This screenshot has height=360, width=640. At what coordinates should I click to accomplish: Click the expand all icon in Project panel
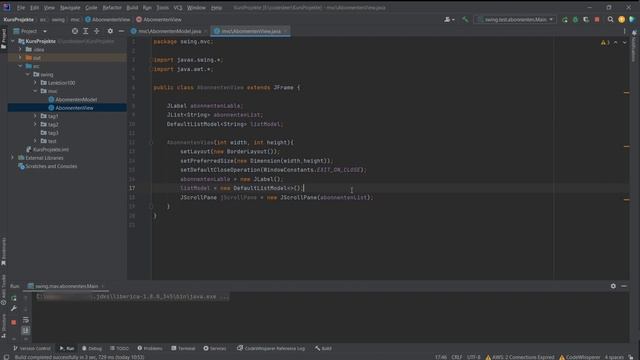point(86,31)
